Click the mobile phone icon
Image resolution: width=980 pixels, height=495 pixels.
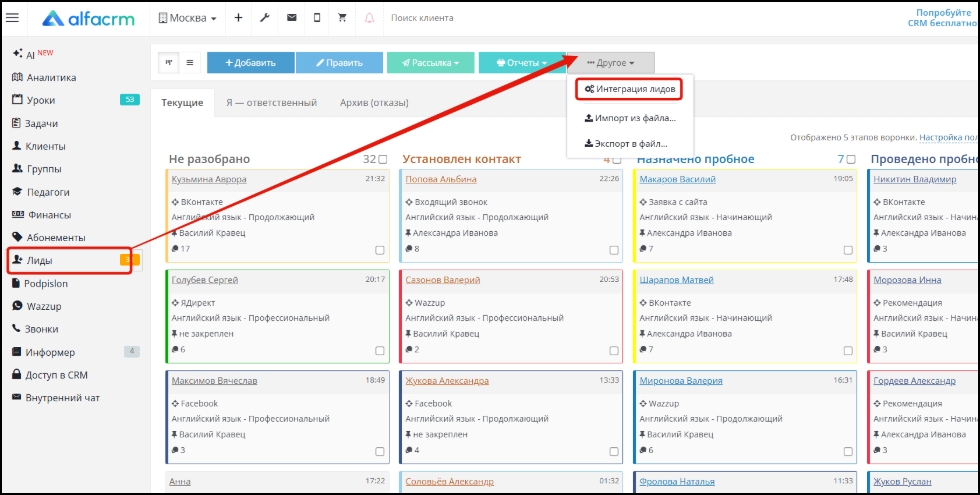[317, 18]
